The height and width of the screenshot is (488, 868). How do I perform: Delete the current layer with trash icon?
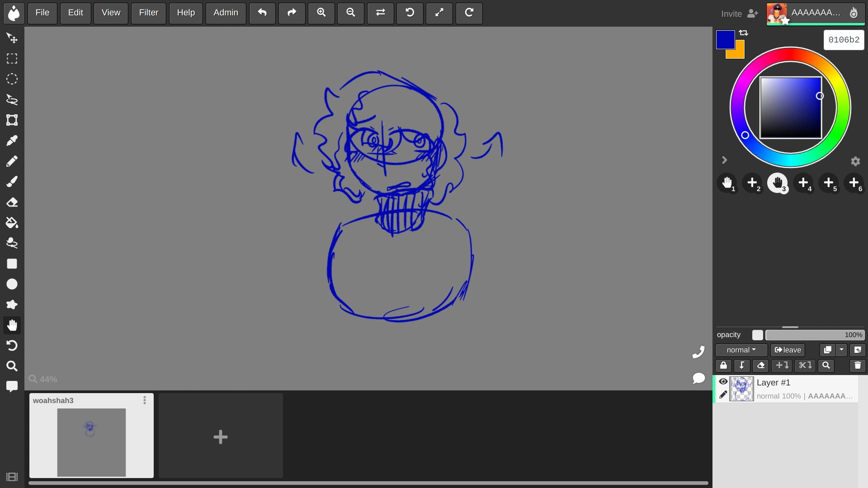coord(858,366)
